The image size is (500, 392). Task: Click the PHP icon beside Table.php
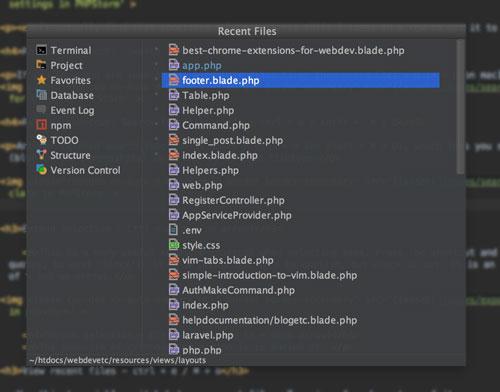point(174,95)
